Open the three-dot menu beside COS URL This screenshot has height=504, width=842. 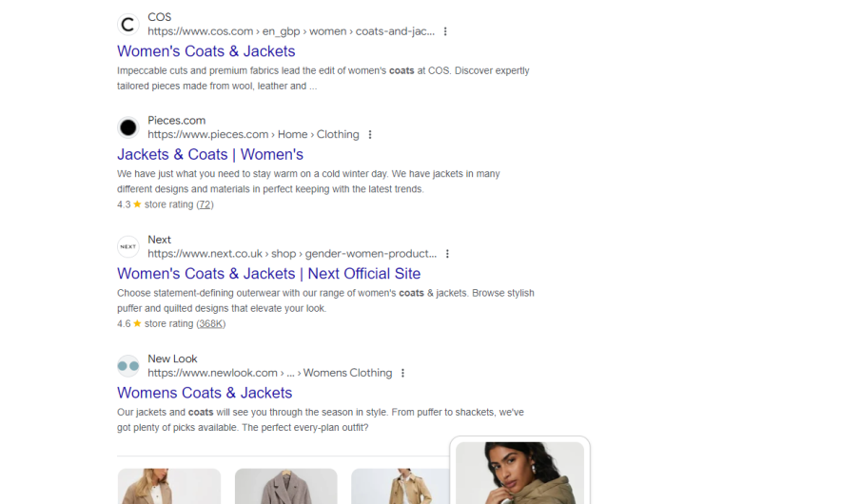coord(445,31)
